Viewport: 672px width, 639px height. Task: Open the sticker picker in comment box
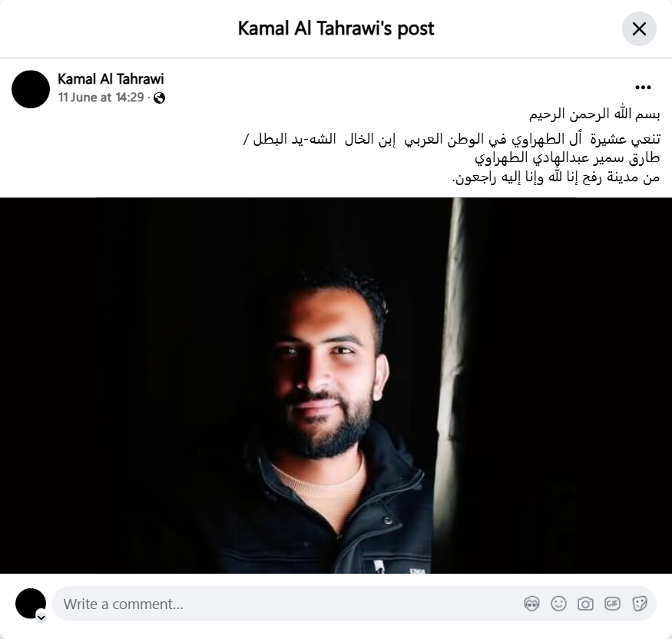coord(640,604)
